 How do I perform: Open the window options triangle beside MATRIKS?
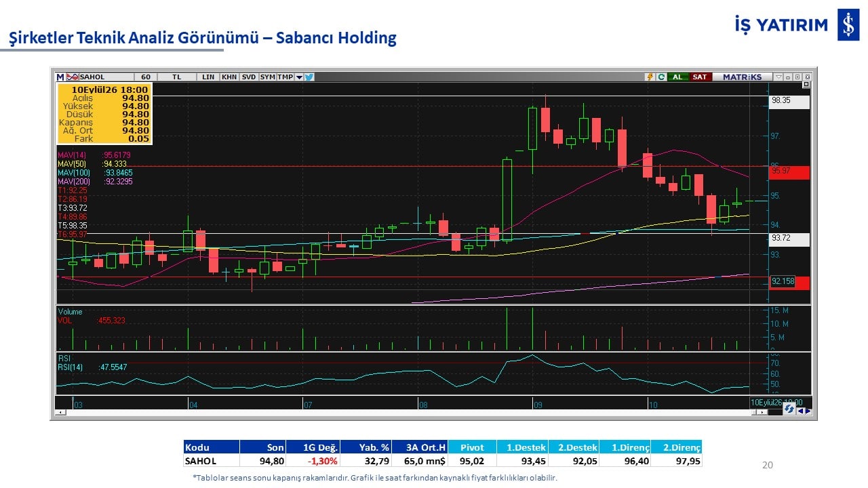778,77
